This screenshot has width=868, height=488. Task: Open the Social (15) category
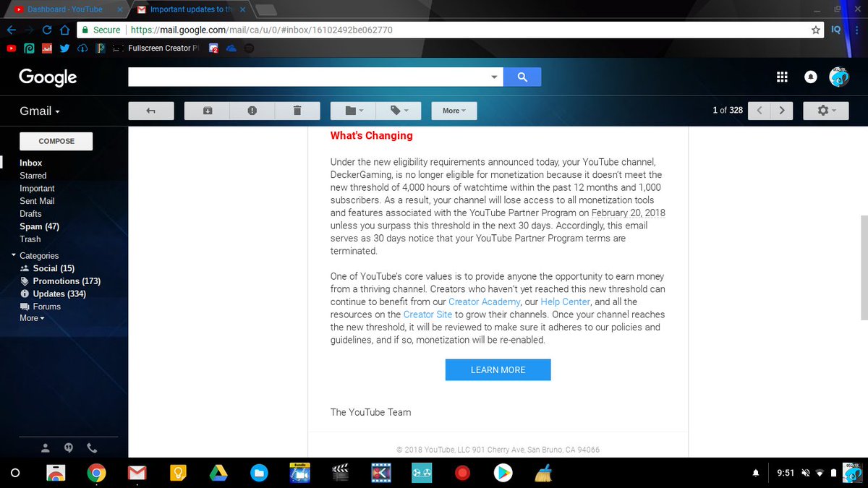click(54, 268)
